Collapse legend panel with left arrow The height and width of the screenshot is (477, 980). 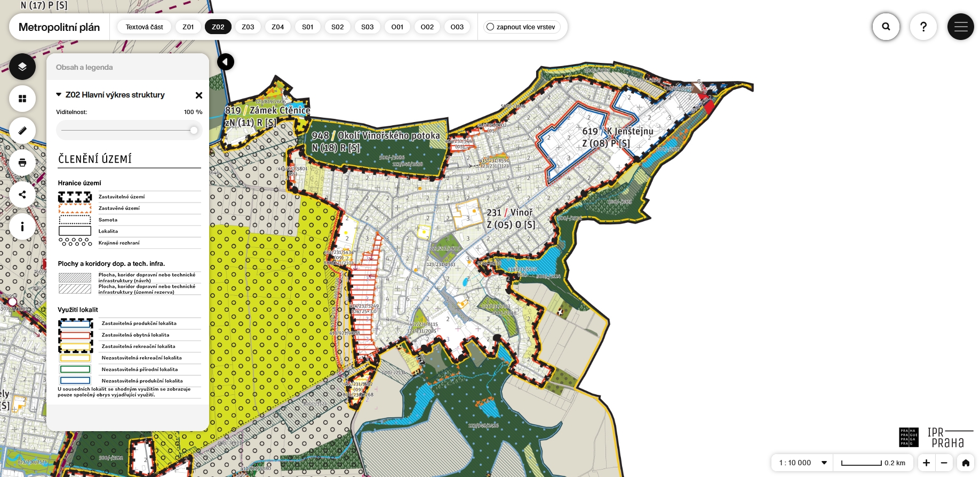(226, 62)
